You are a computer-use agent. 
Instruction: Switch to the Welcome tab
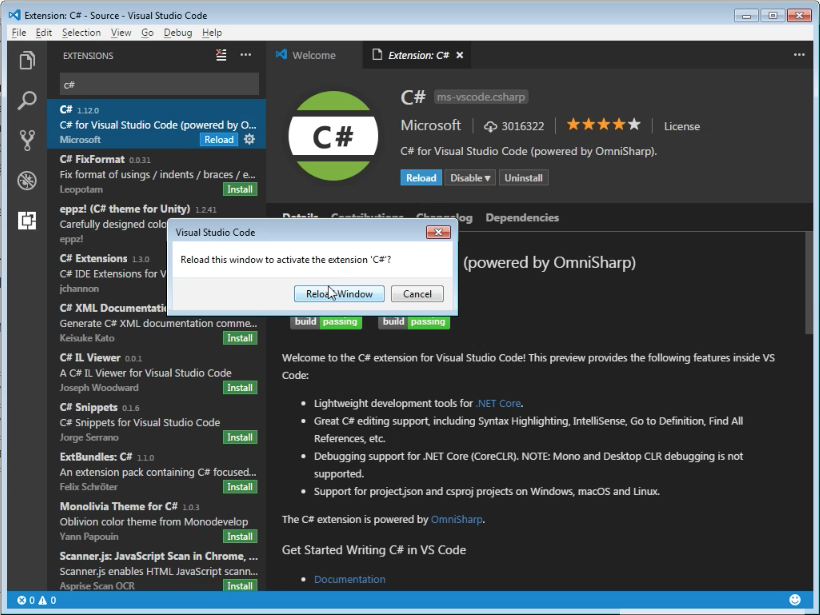pyautogui.click(x=314, y=55)
